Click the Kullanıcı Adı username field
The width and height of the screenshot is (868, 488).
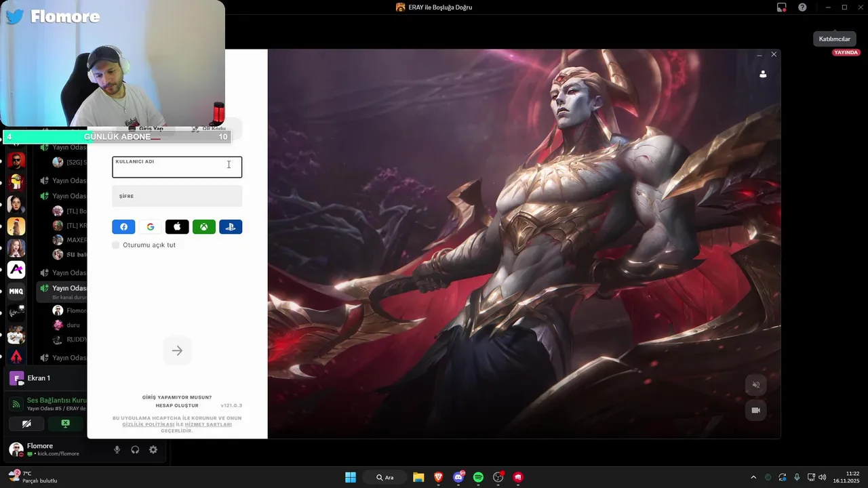[177, 167]
